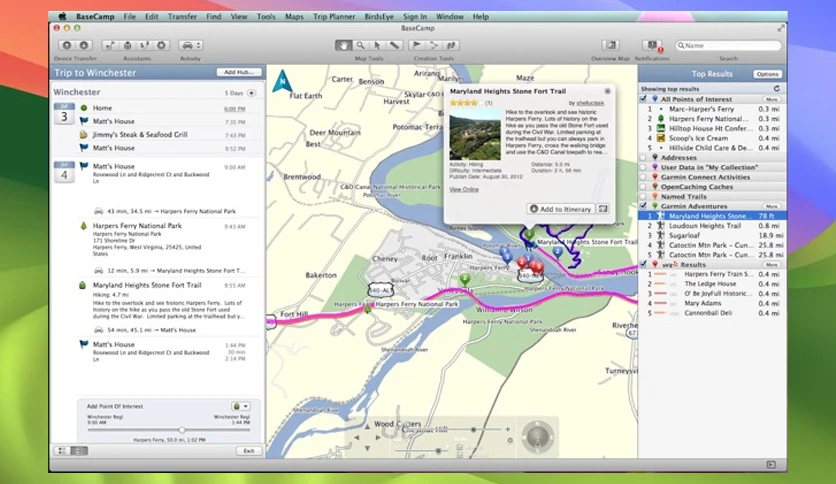836x484 pixels.
Task: Click the author link in trail popup
Action: [590, 103]
